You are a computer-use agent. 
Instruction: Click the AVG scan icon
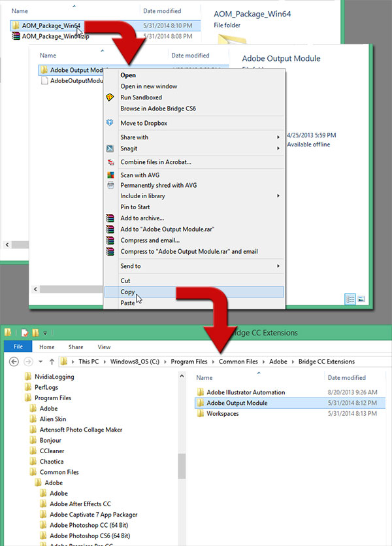[110, 175]
